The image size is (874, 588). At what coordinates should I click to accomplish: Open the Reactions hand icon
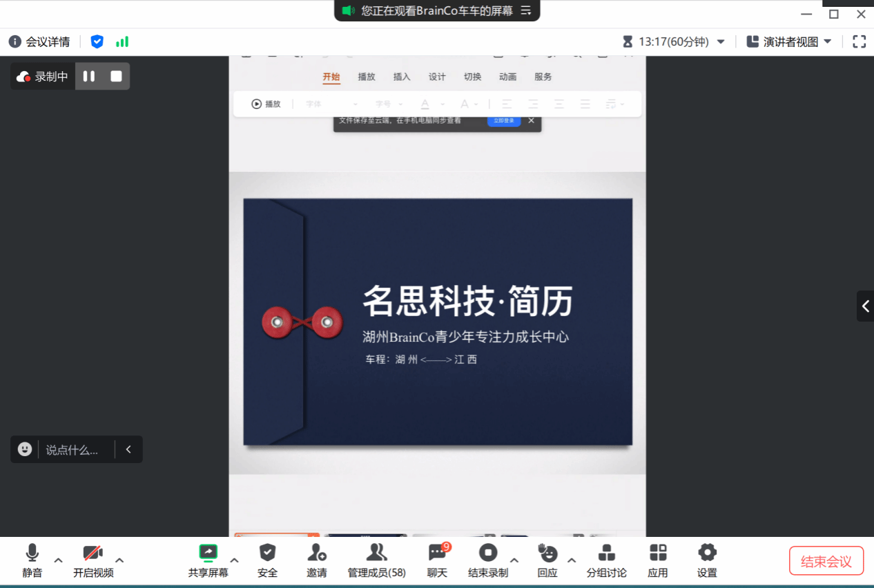point(547,553)
